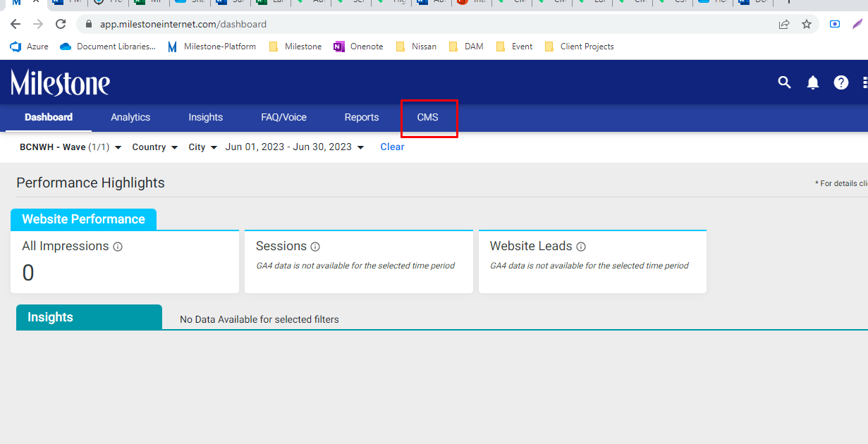Click the share page icon in address bar
Screen dimensions: 868x444
784,24
